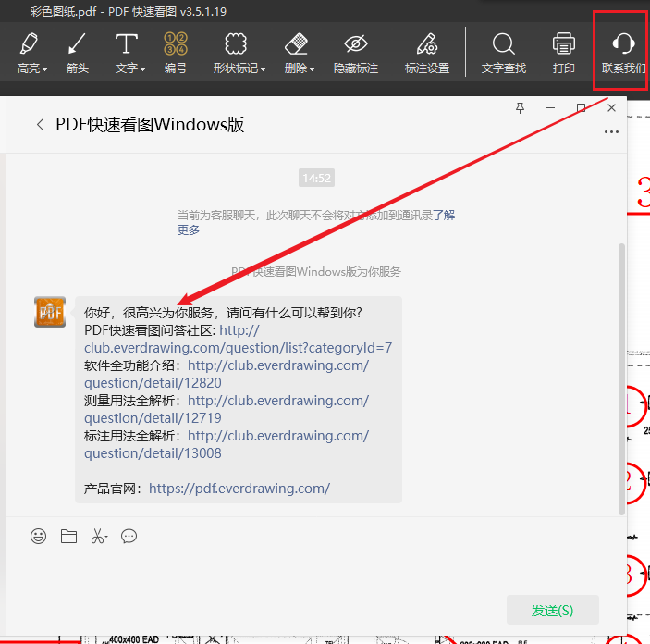
Task: Click the 打印 print icon
Action: coord(563,44)
